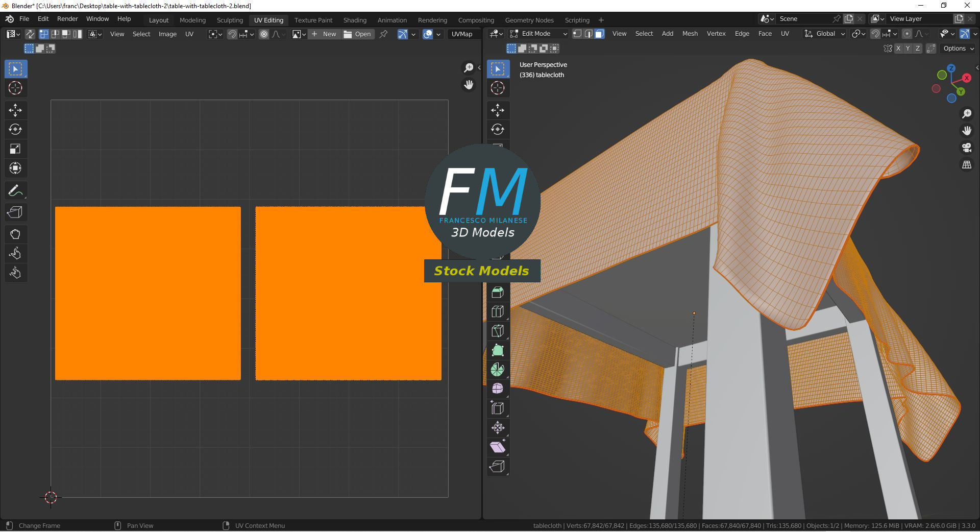This screenshot has height=532, width=980.
Task: Switch to edge select mode in 3D viewport
Action: pos(589,34)
